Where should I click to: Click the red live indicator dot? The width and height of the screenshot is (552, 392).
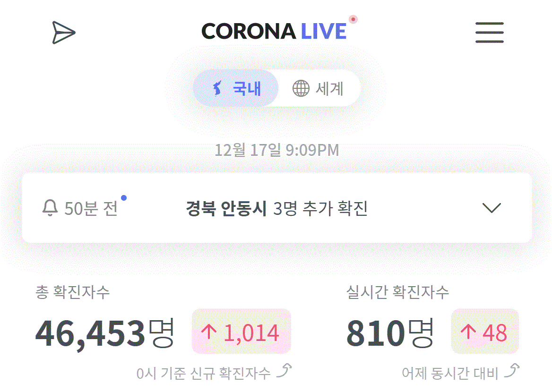(x=353, y=19)
